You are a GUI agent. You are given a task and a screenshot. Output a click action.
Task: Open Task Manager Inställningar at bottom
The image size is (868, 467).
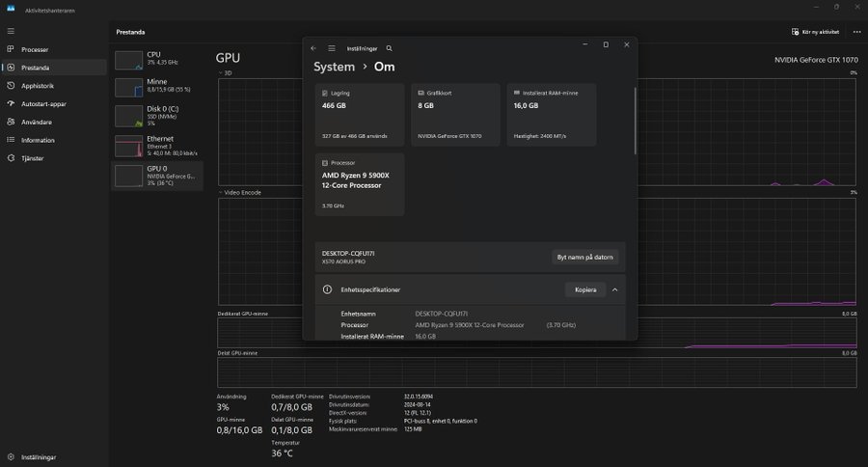tap(39, 456)
